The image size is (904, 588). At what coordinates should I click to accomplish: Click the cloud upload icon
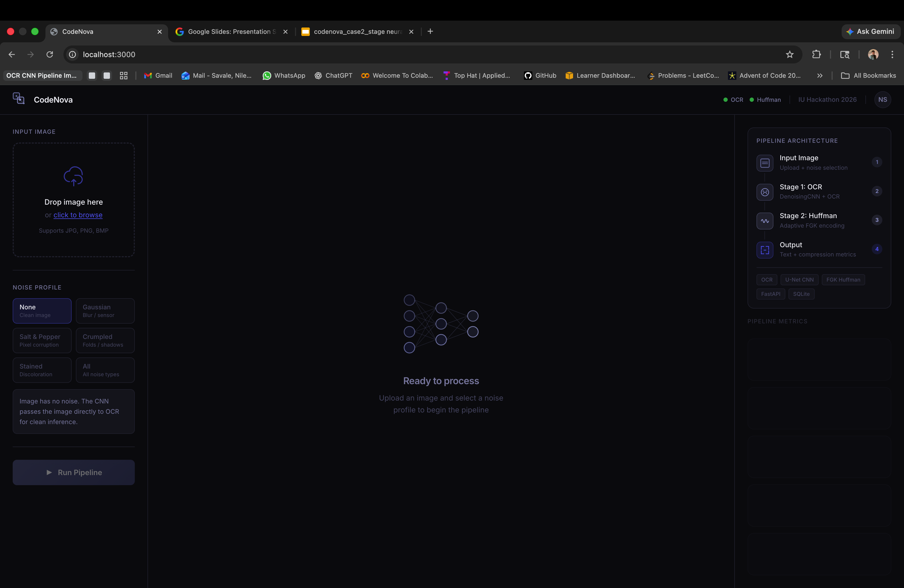[x=73, y=176]
